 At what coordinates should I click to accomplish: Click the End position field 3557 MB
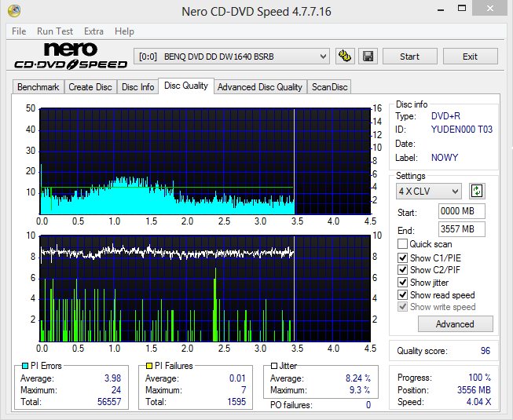[462, 229]
